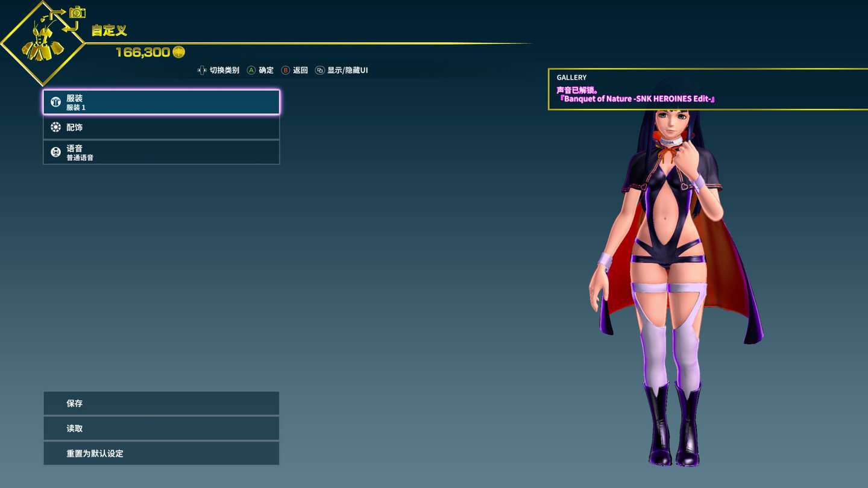Click the D-pad icon next to 切换类别

202,70
